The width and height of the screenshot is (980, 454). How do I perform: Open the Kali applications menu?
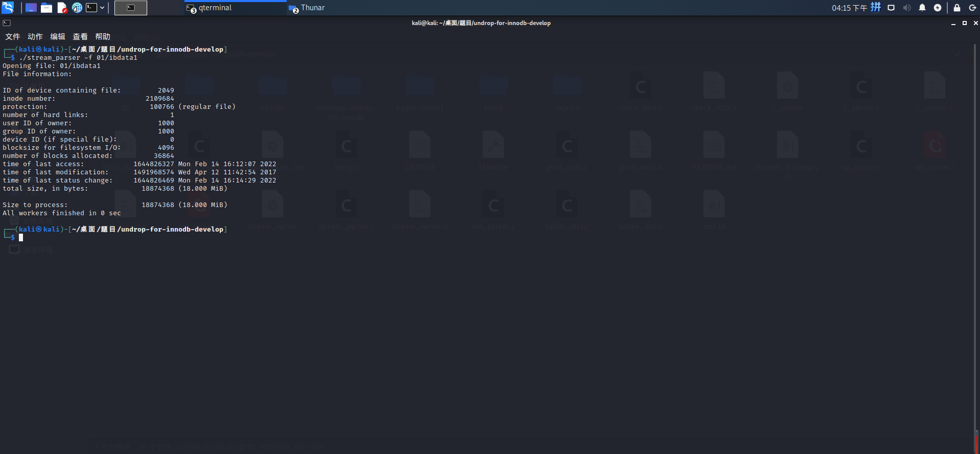click(8, 8)
